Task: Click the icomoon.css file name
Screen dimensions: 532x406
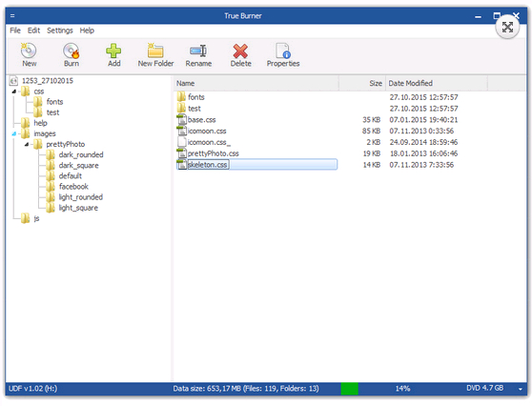Action: point(207,131)
